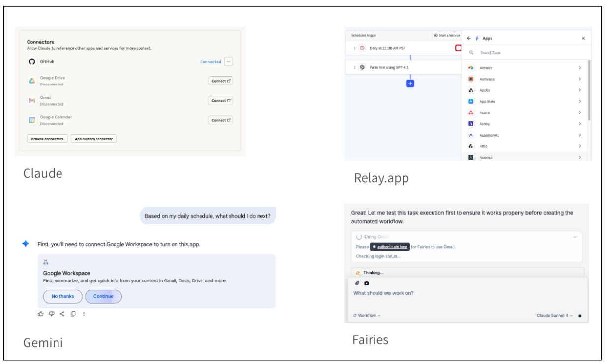
Task: Collapse the Using Gmail section chevron
Action: [575, 237]
